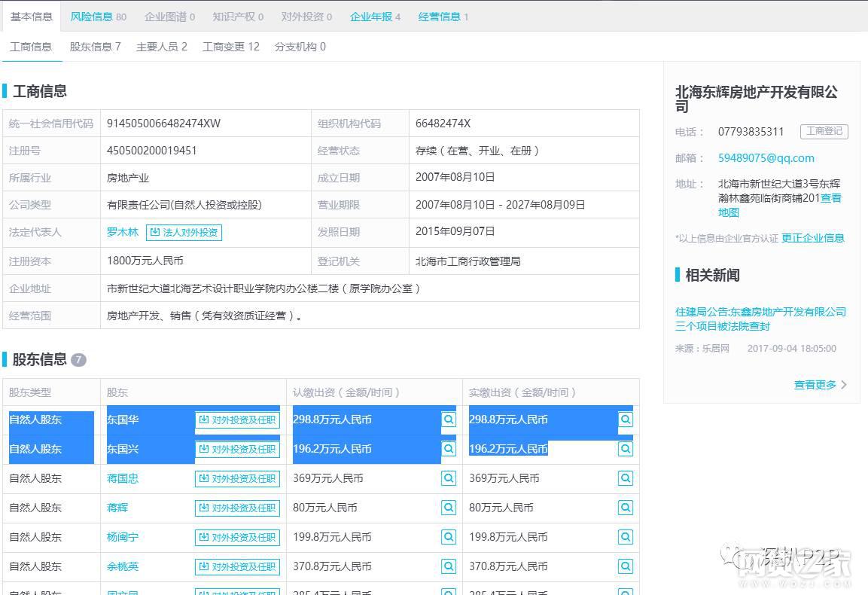The image size is (868, 595).
Task: Click magnifier icon for 余桃英 subscribed capital
Action: coord(449,566)
